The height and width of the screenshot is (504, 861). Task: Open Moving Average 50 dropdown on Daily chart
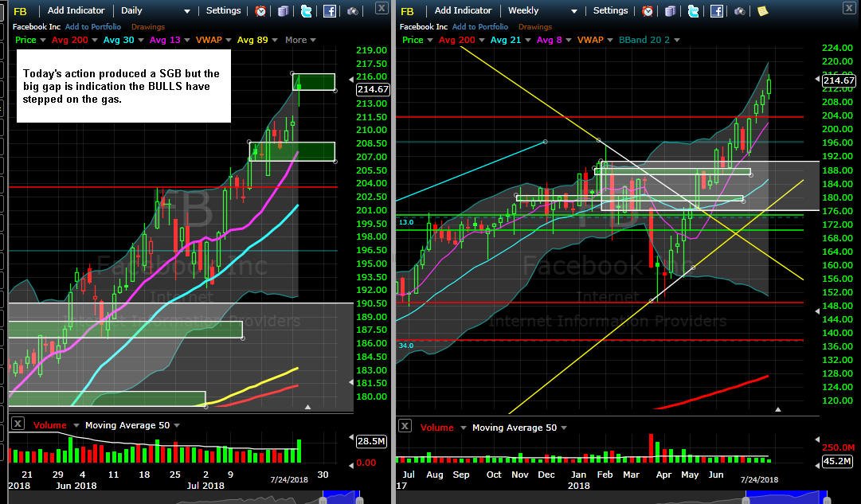click(176, 425)
